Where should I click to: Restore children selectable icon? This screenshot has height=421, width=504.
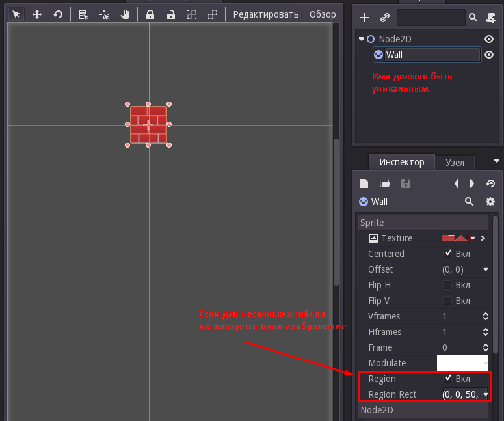pyautogui.click(x=213, y=14)
